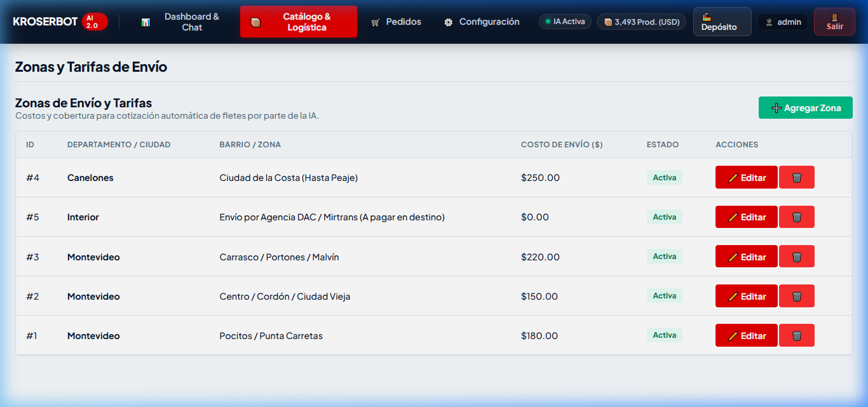This screenshot has height=407, width=868.
Task: Edit the Canelones shipping zone
Action: (x=747, y=178)
